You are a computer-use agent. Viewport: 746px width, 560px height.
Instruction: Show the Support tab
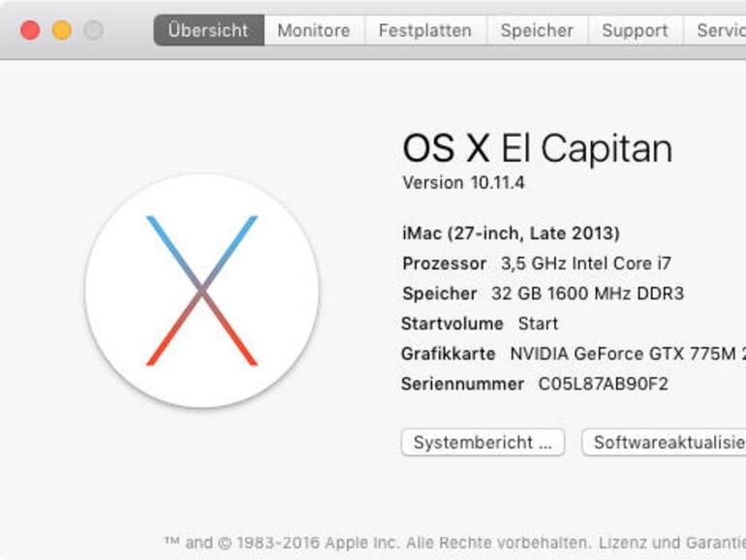[635, 30]
